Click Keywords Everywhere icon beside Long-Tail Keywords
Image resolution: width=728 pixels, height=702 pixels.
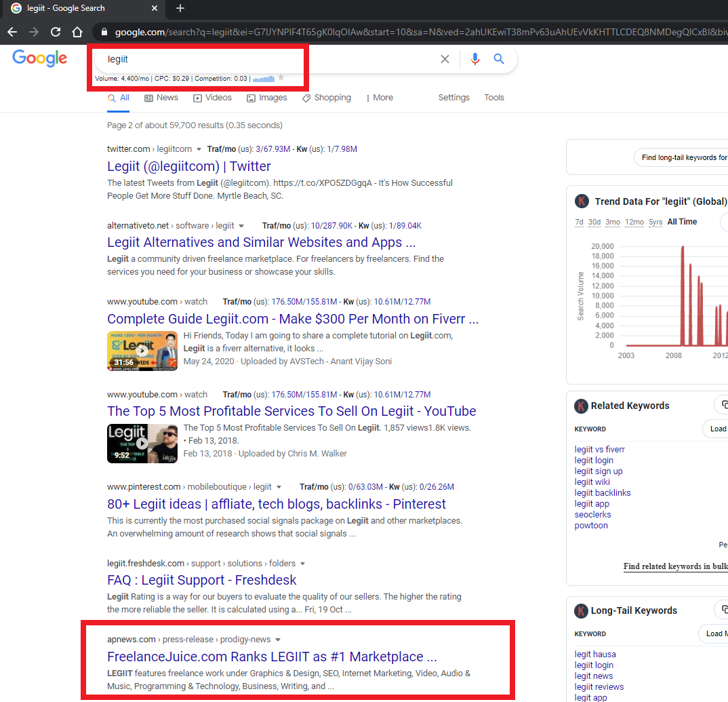(x=581, y=610)
